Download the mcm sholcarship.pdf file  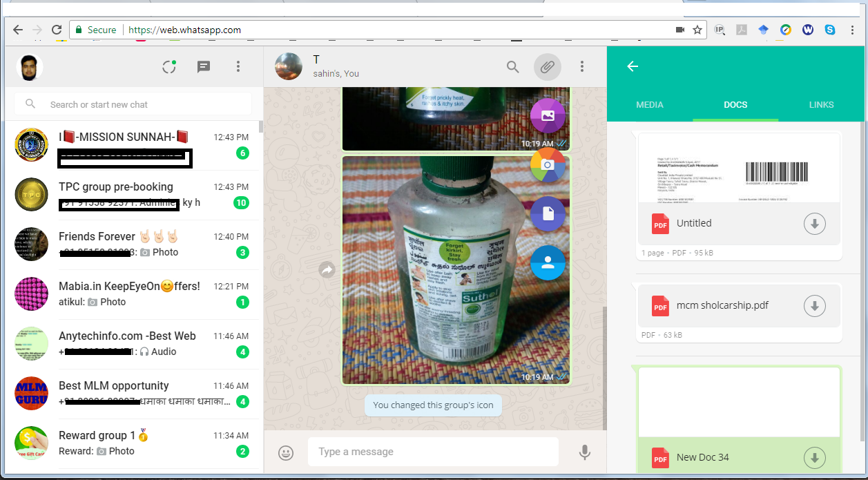pyautogui.click(x=815, y=306)
